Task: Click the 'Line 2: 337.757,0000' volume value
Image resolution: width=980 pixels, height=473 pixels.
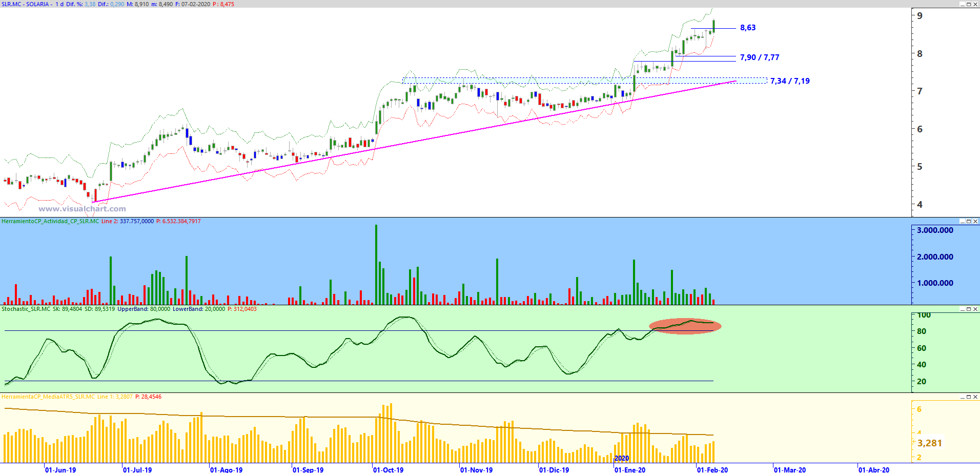Action: click(128, 222)
